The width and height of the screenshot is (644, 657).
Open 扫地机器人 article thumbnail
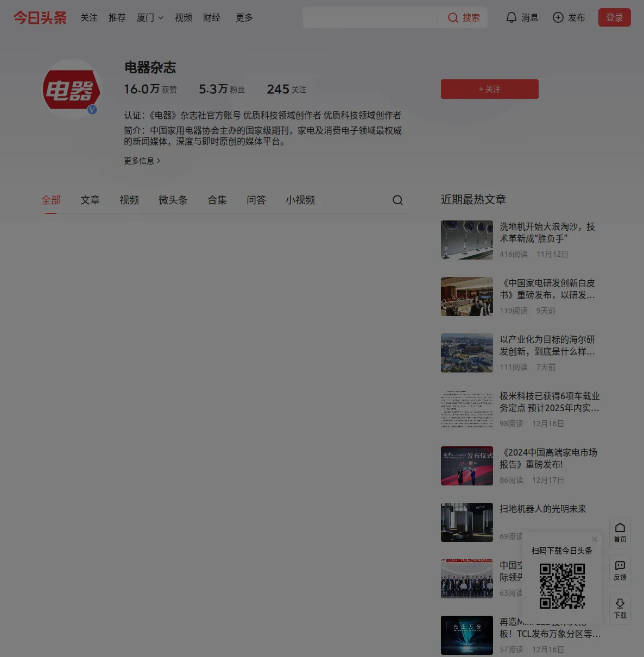[467, 522]
